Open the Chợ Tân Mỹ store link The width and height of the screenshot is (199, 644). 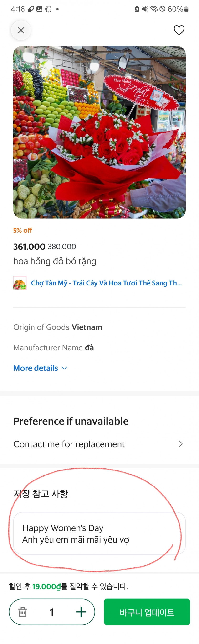pos(106,283)
